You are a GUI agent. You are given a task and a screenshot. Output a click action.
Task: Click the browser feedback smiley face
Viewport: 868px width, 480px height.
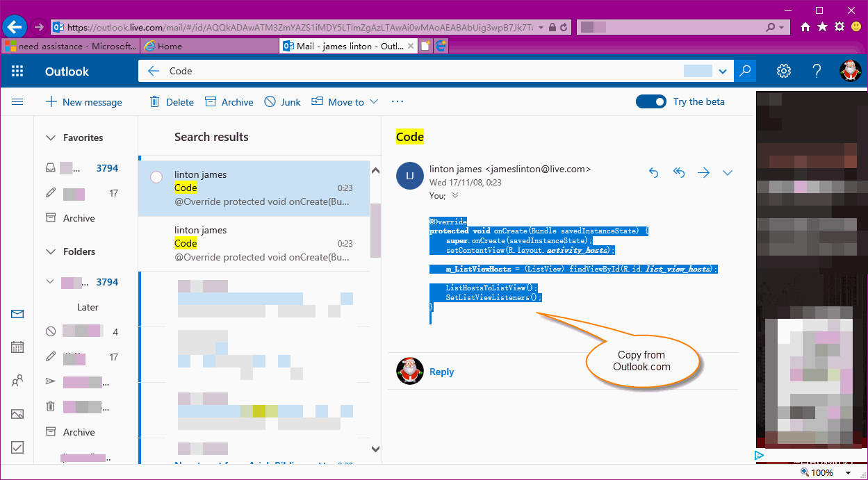pyautogui.click(x=855, y=27)
